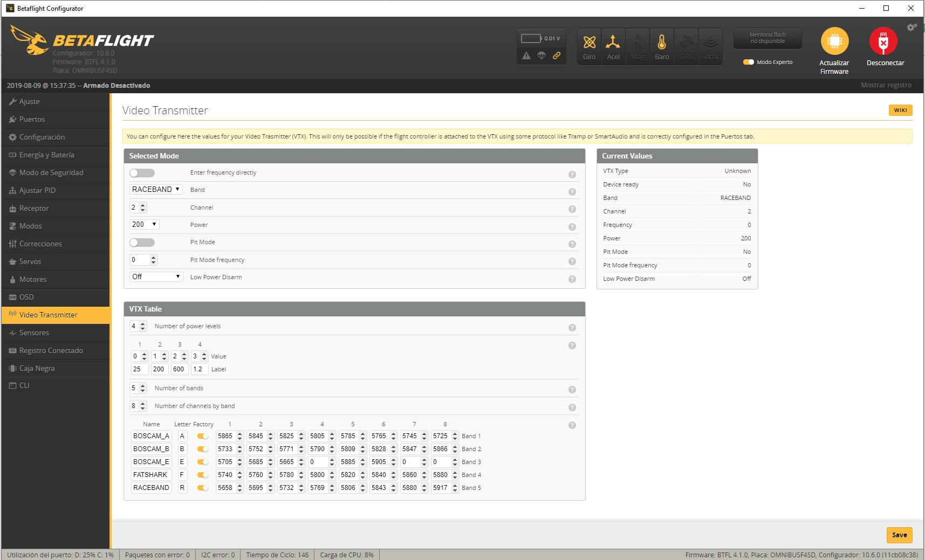
Task: Click the Mag magnetometer sensor icon
Action: [638, 46]
